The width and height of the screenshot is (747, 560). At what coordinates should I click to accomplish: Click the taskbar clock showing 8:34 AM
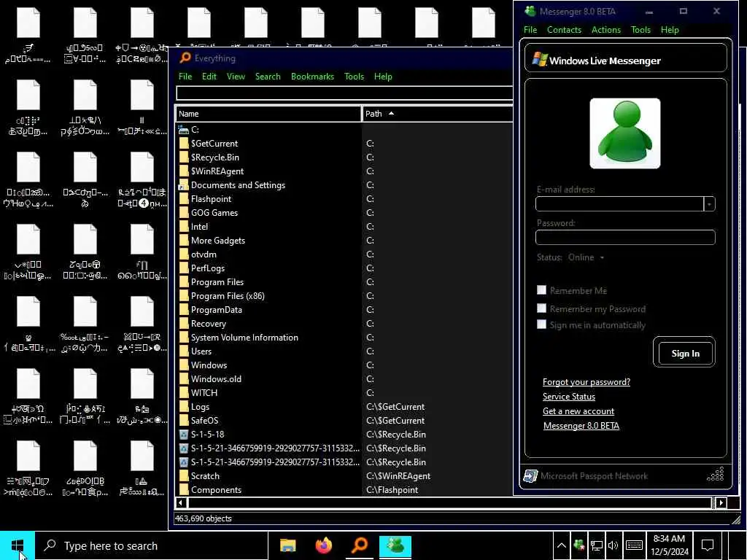670,545
